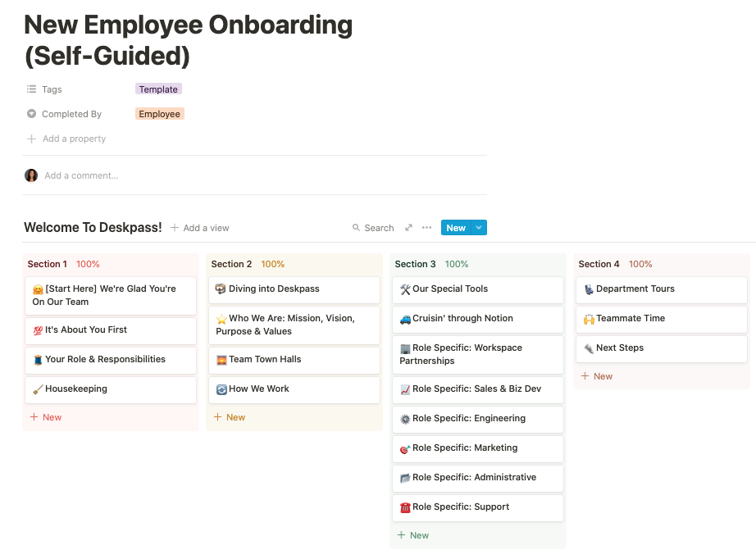Click the search magnifier icon
Screen dimensions: 756x550
356,228
